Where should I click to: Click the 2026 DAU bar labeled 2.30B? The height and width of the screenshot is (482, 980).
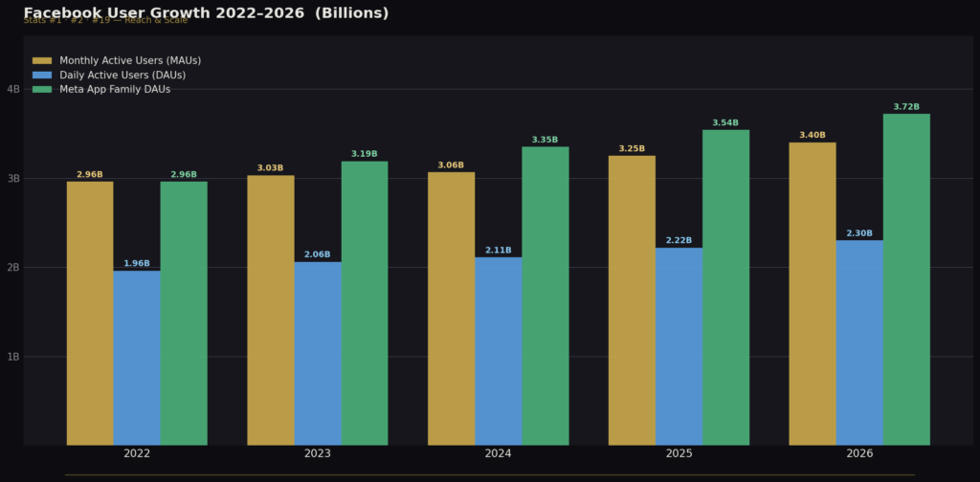click(x=859, y=342)
